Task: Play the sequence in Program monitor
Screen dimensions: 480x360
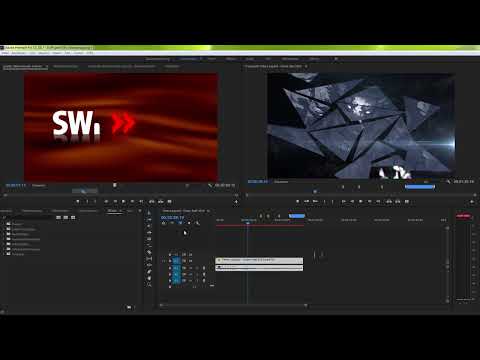Action: 360,201
